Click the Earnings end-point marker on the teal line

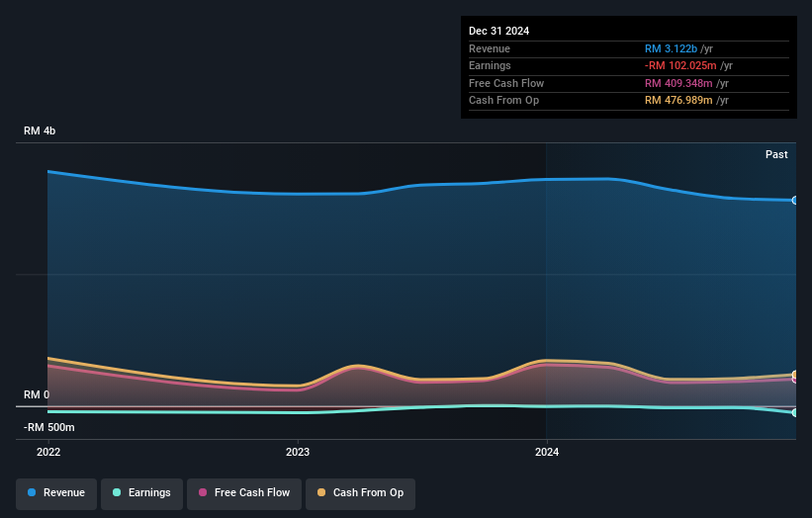(x=795, y=412)
